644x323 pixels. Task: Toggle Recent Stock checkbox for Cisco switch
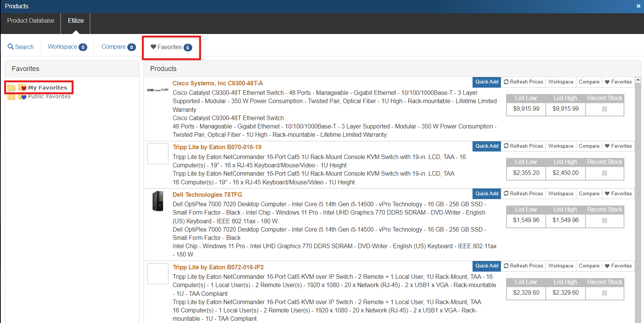click(604, 109)
